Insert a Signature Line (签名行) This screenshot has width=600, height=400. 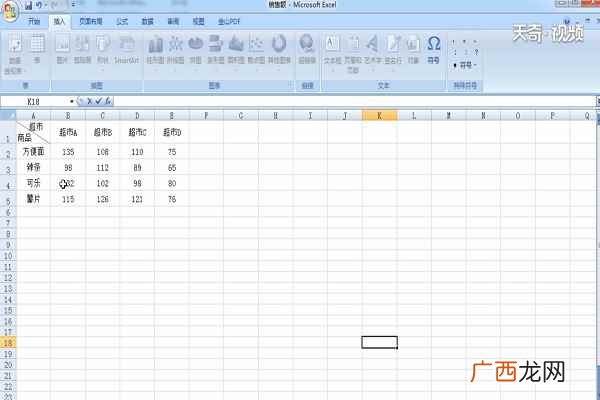(x=393, y=53)
